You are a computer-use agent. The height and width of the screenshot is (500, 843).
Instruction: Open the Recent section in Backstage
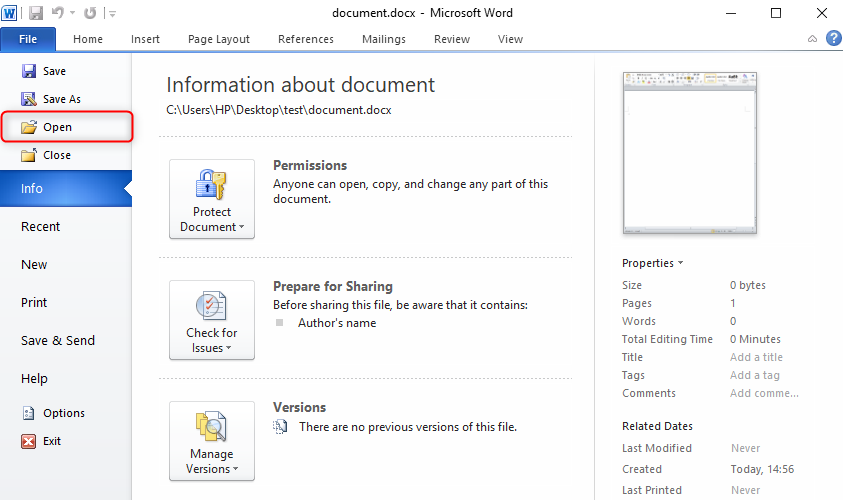41,227
